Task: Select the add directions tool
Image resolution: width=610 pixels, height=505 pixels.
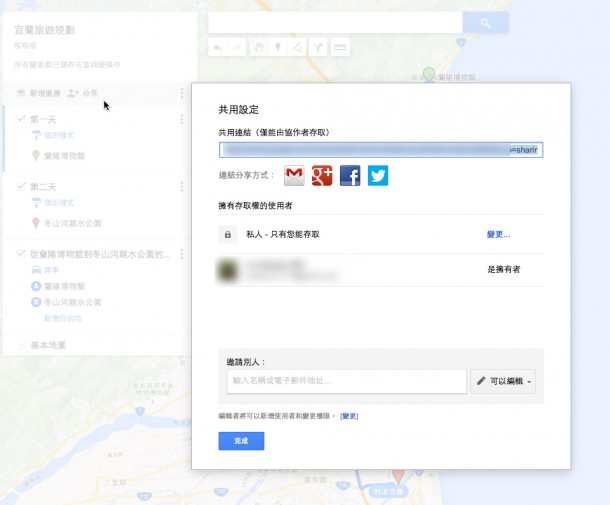Action: click(318, 47)
